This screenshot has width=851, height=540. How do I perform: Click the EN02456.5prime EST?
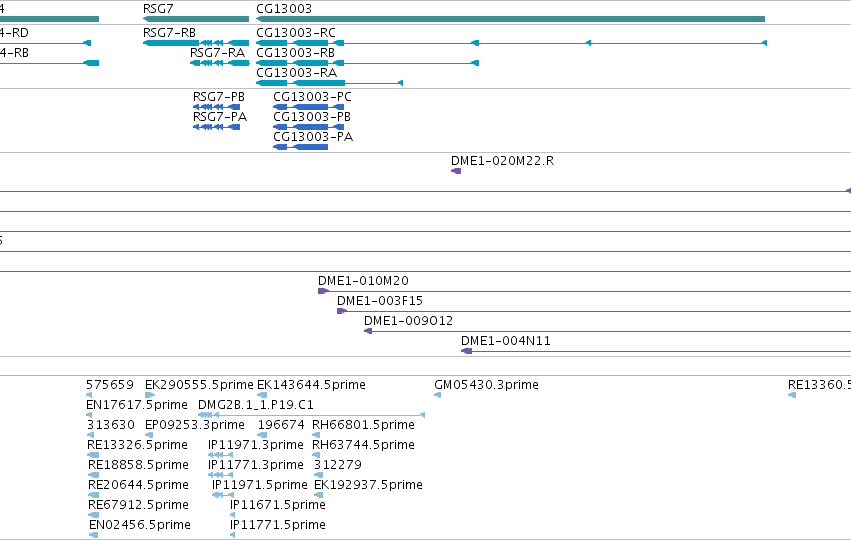(x=93, y=535)
